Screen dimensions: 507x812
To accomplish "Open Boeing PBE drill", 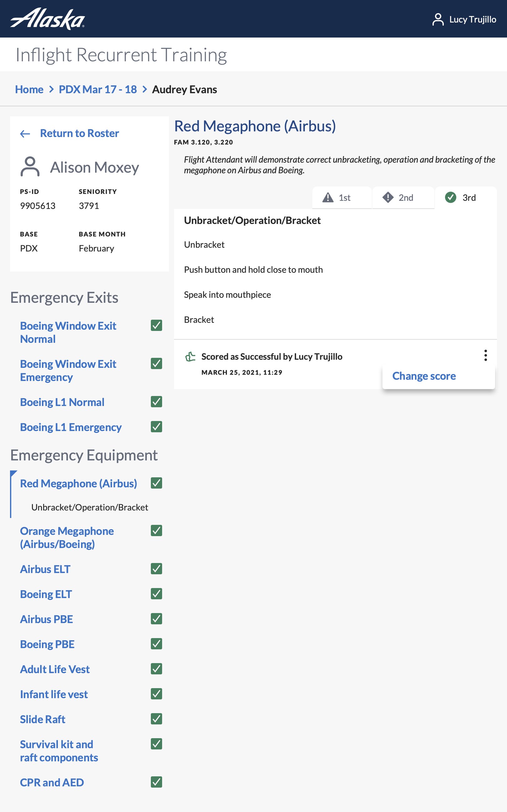I will click(x=47, y=644).
